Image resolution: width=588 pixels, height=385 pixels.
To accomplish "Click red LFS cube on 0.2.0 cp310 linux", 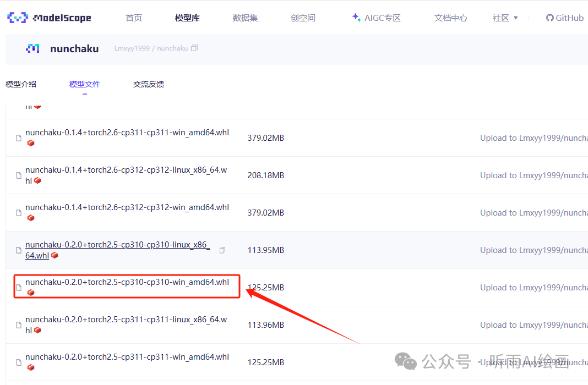I will pyautogui.click(x=55, y=255).
